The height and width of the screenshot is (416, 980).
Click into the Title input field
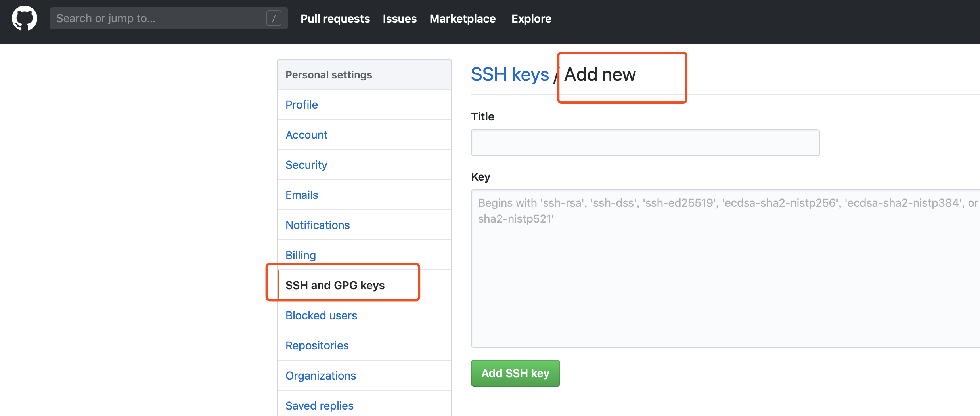coord(645,143)
